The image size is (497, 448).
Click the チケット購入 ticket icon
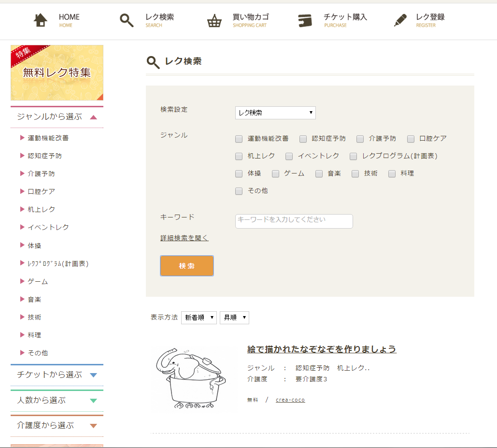[x=305, y=20]
